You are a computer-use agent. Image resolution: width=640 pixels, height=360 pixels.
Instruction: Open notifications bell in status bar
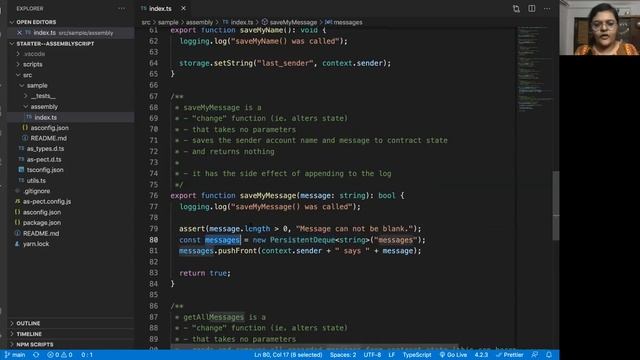tap(549, 355)
